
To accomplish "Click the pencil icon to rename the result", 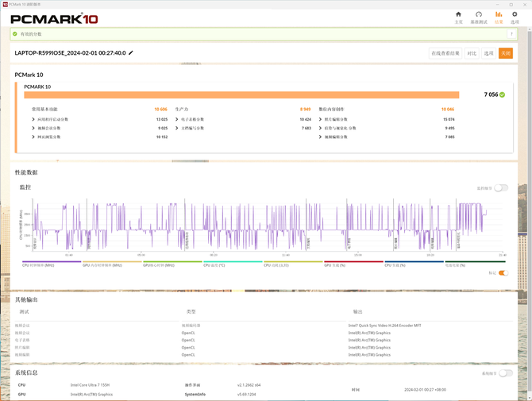I will 131,52.
